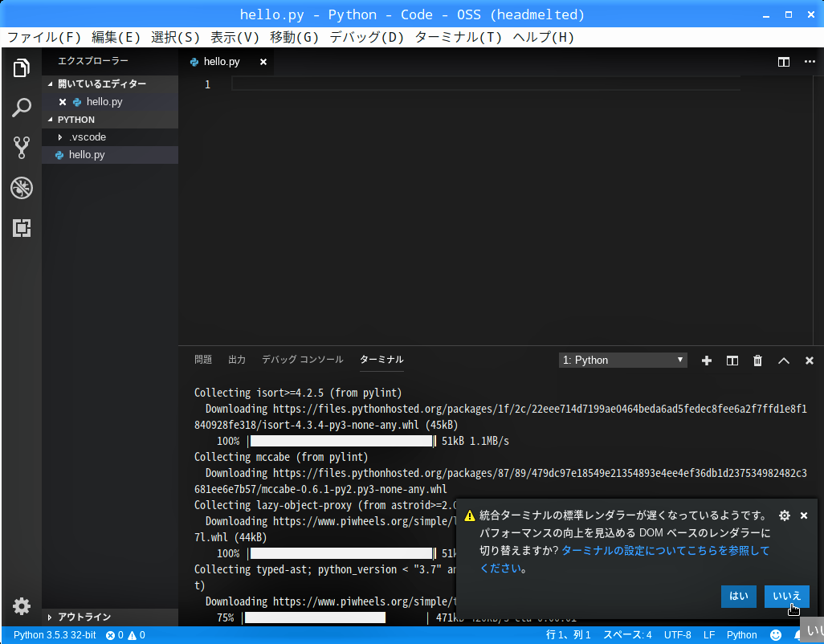The image size is (824, 644).
Task: Click the いいえ button in notification
Action: pyautogui.click(x=787, y=596)
